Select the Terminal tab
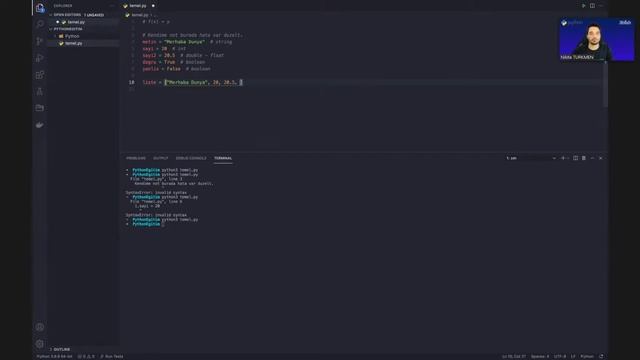The height and width of the screenshot is (360, 640). click(223, 158)
